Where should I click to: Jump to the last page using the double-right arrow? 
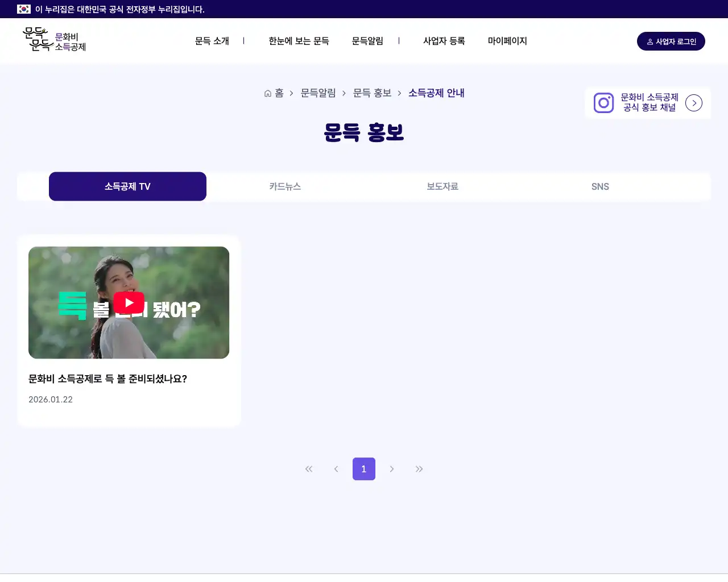pyautogui.click(x=419, y=469)
